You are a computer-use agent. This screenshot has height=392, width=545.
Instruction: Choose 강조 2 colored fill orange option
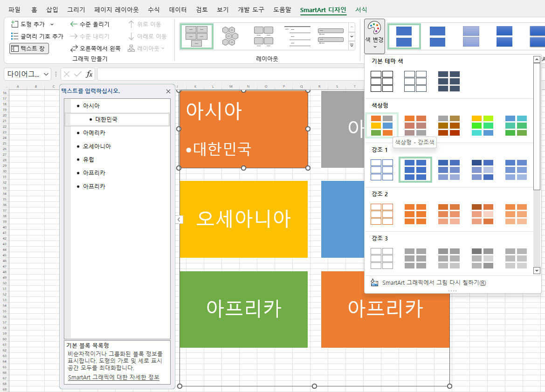415,214
